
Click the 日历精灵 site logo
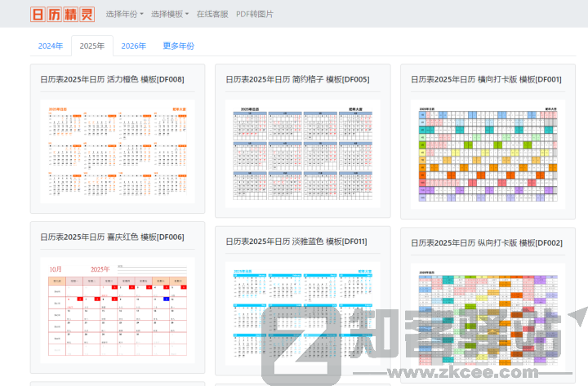pyautogui.click(x=62, y=14)
